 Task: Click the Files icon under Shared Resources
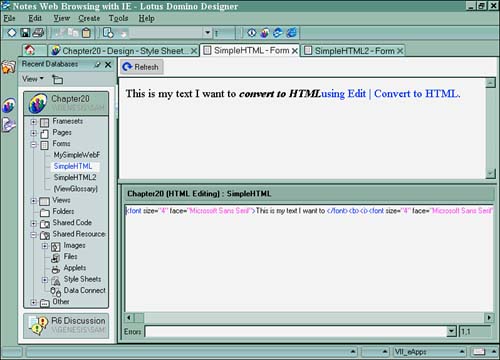click(x=56, y=258)
